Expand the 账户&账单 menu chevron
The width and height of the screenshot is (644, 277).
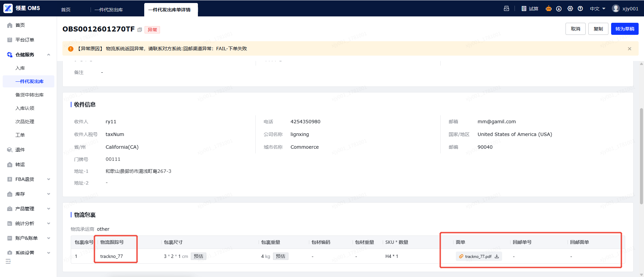point(49,238)
